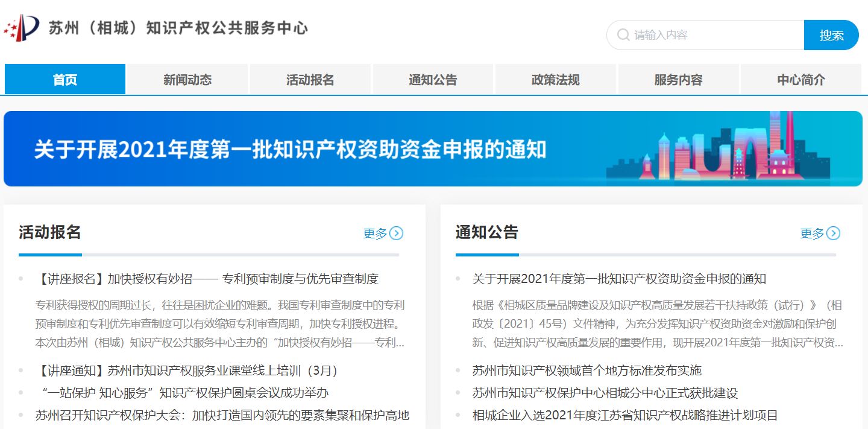The height and width of the screenshot is (429, 868).
Task: Open the 首页 navigation tab
Action: 65,80
